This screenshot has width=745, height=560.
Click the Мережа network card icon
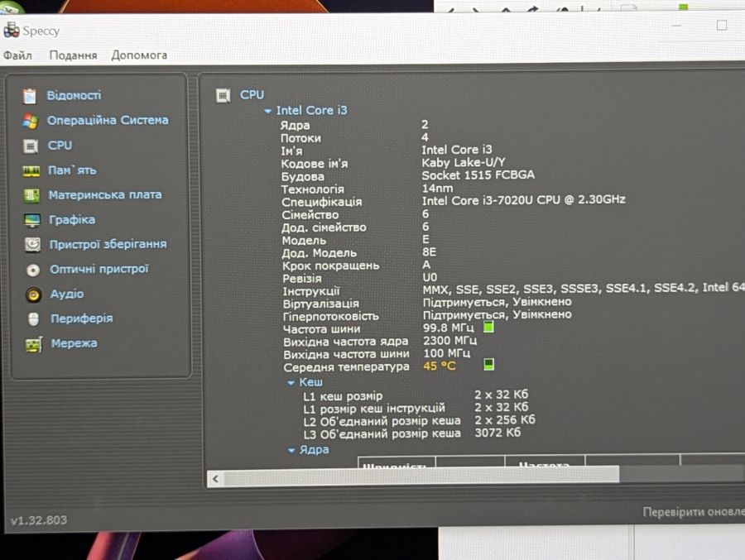coord(34,344)
